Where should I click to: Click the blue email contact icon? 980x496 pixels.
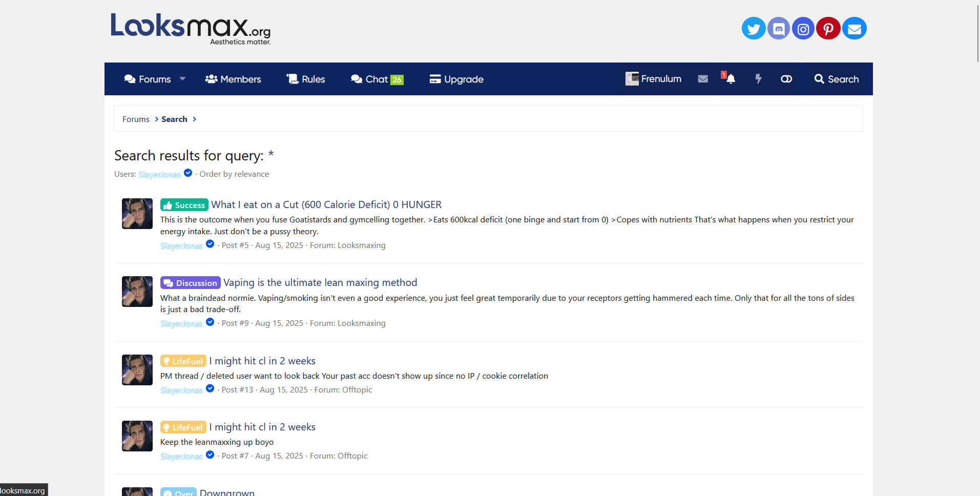854,29
